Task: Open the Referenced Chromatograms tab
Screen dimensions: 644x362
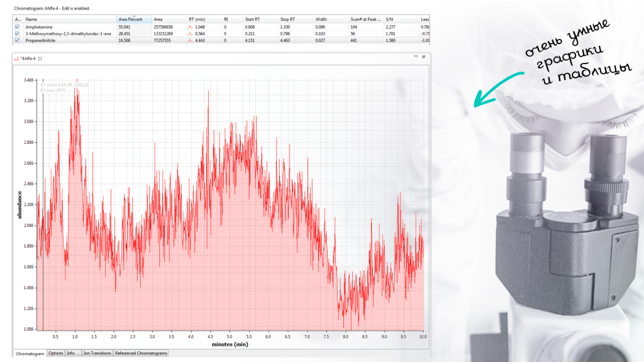Action: click(x=141, y=353)
